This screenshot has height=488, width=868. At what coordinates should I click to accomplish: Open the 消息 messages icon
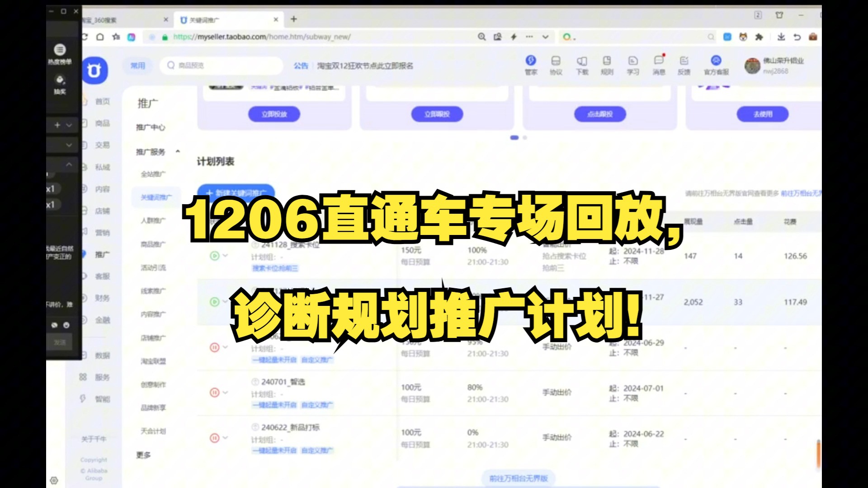tap(659, 61)
